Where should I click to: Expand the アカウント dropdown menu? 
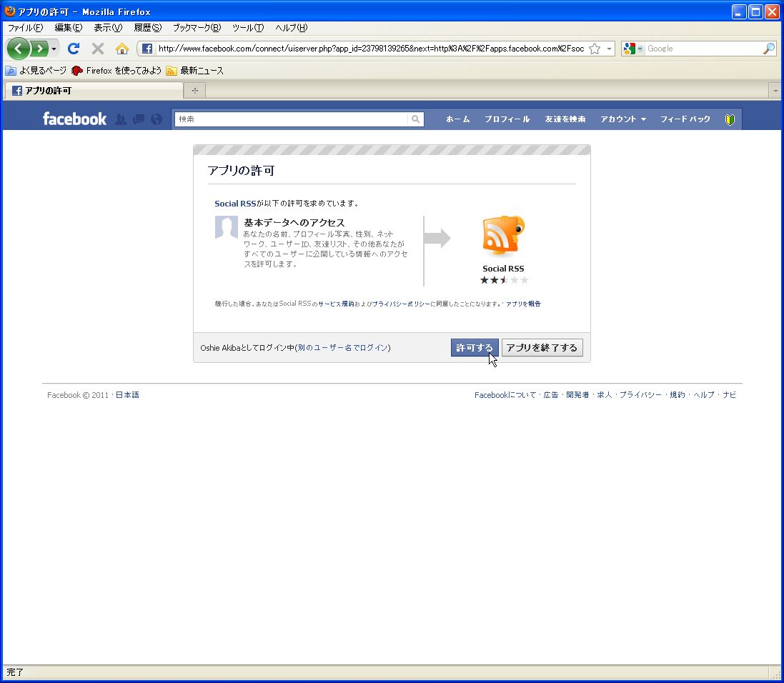[x=623, y=119]
